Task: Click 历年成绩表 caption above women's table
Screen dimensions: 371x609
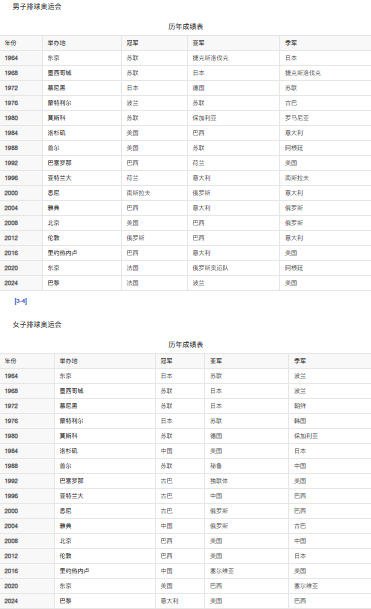Action: click(x=186, y=345)
